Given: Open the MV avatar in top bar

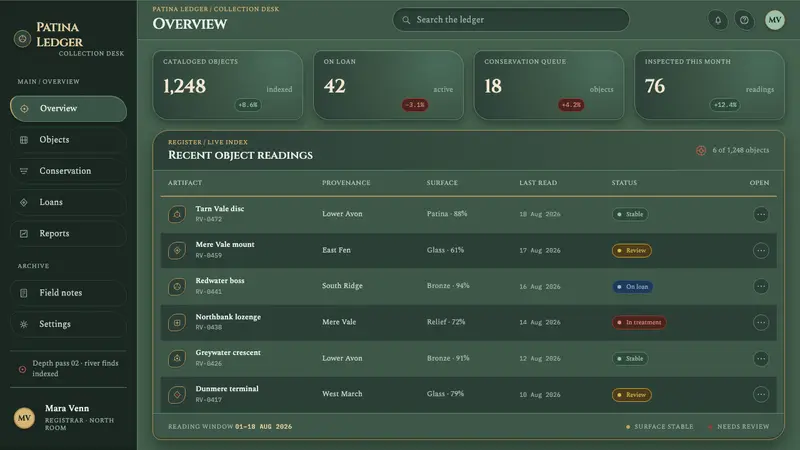Looking at the screenshot, I should coord(774,20).
